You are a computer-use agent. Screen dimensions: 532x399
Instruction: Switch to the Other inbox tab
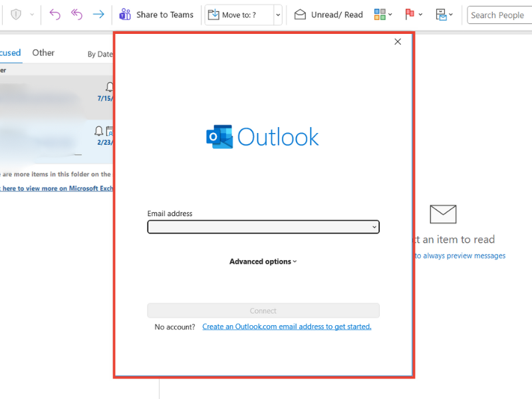click(x=43, y=53)
